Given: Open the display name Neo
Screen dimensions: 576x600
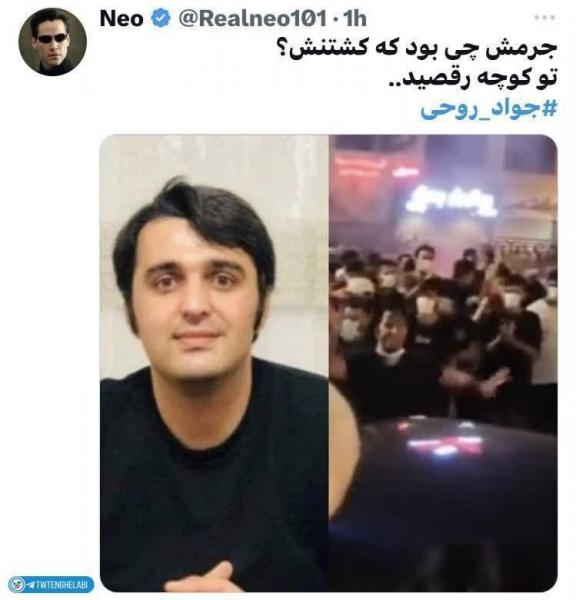Looking at the screenshot, I should (x=121, y=18).
